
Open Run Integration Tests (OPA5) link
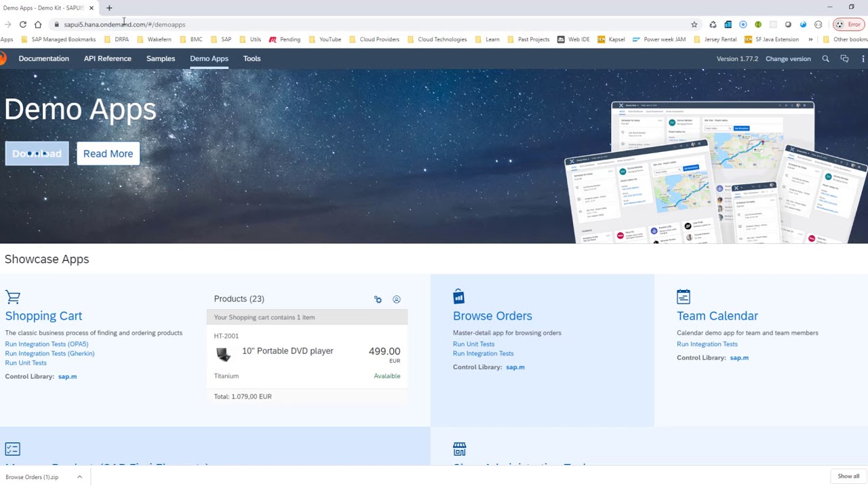click(x=47, y=344)
